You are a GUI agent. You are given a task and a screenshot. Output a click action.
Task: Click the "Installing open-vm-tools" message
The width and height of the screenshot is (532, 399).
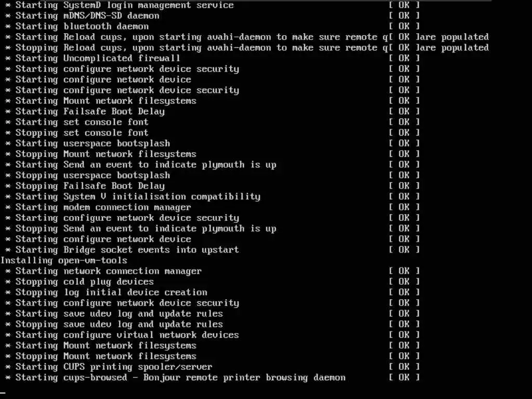pos(64,260)
